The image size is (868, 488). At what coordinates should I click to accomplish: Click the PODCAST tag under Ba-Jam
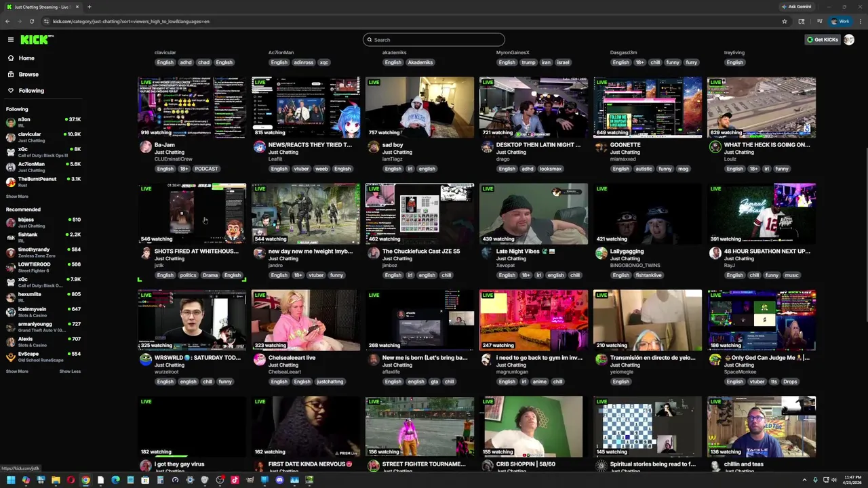coord(206,169)
